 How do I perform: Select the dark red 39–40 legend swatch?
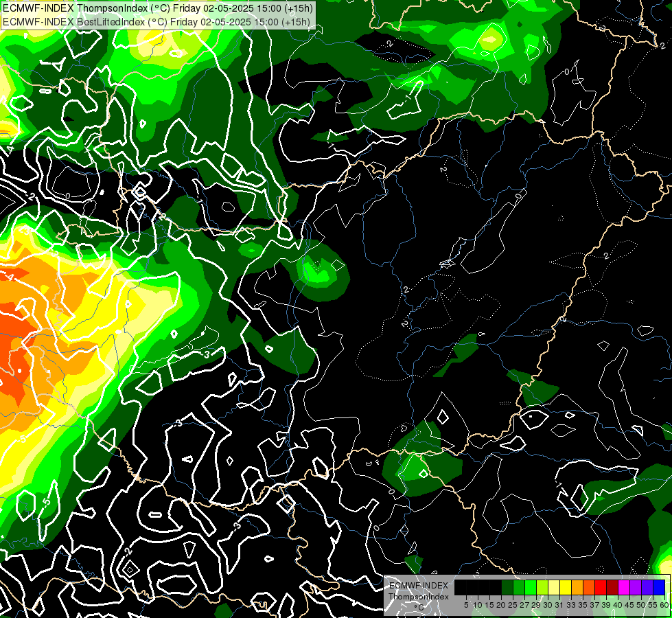click(612, 587)
